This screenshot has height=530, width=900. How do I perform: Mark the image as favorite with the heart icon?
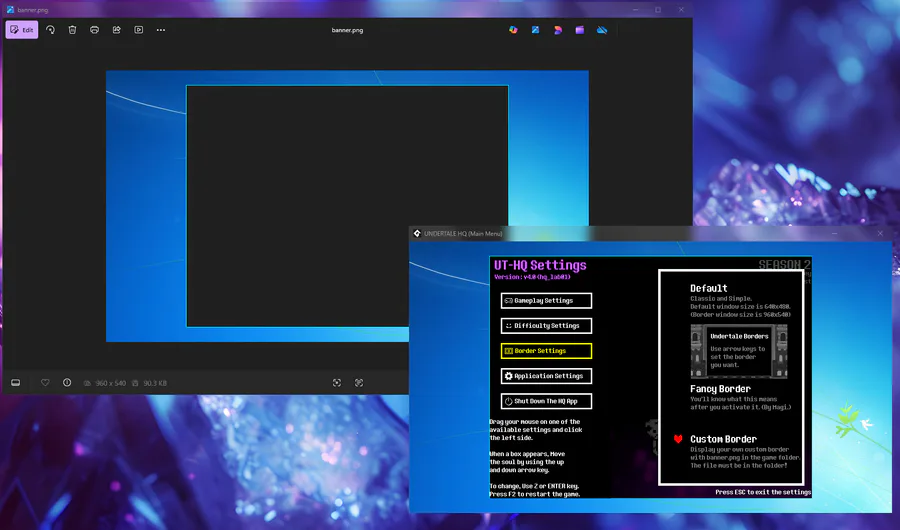(x=45, y=382)
